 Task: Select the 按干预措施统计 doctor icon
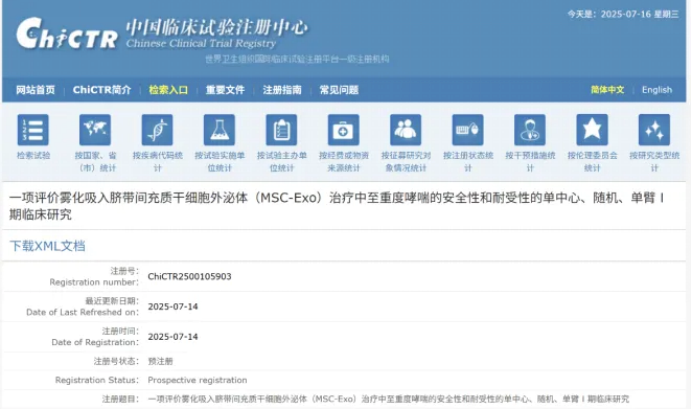(529, 131)
